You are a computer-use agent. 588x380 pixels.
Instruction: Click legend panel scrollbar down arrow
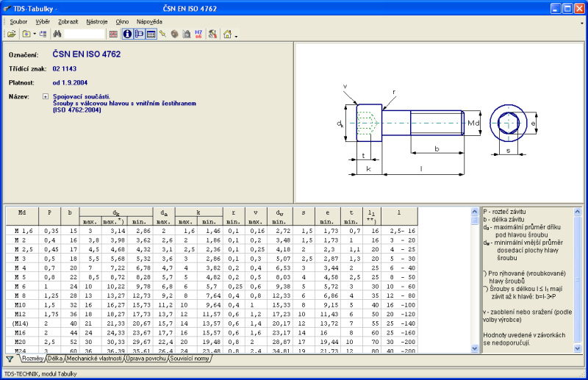[x=578, y=348]
